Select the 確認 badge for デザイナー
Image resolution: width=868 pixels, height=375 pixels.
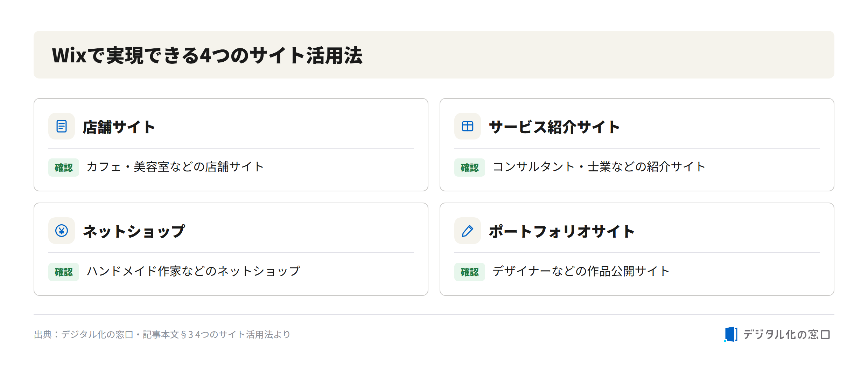[x=470, y=272]
